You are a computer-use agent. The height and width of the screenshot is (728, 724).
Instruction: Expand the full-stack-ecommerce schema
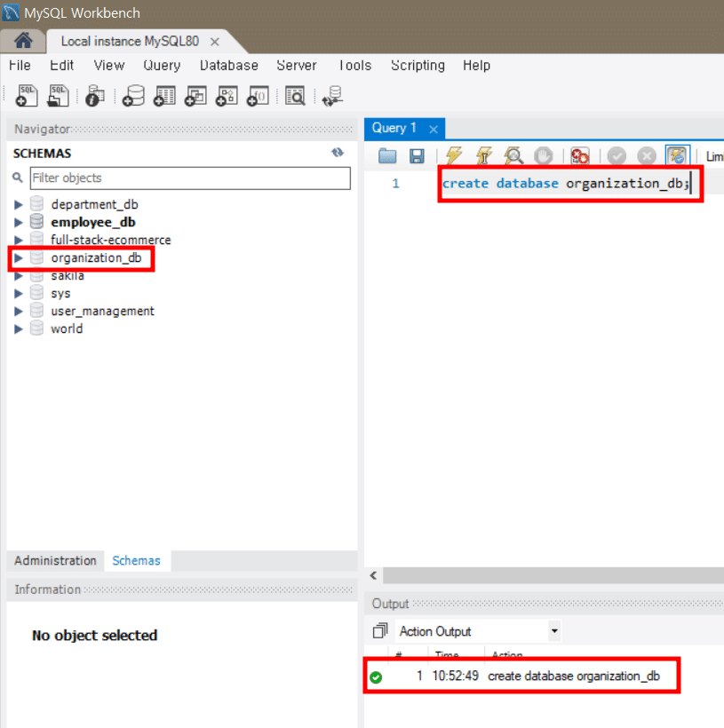coord(18,240)
